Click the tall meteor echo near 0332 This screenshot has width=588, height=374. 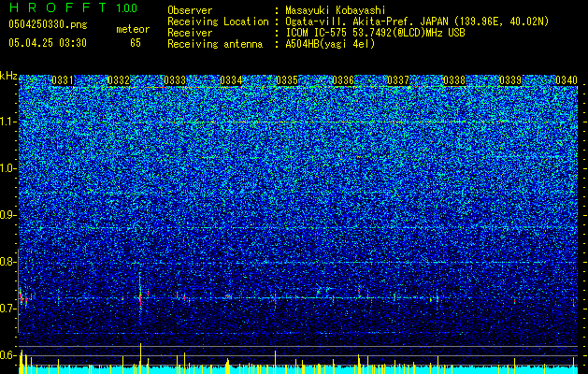click(x=140, y=296)
